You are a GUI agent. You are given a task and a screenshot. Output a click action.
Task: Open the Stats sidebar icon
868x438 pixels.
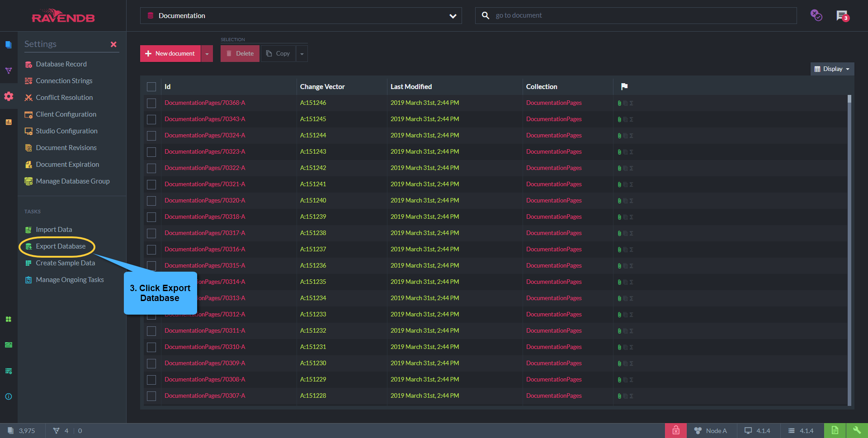pyautogui.click(x=8, y=122)
